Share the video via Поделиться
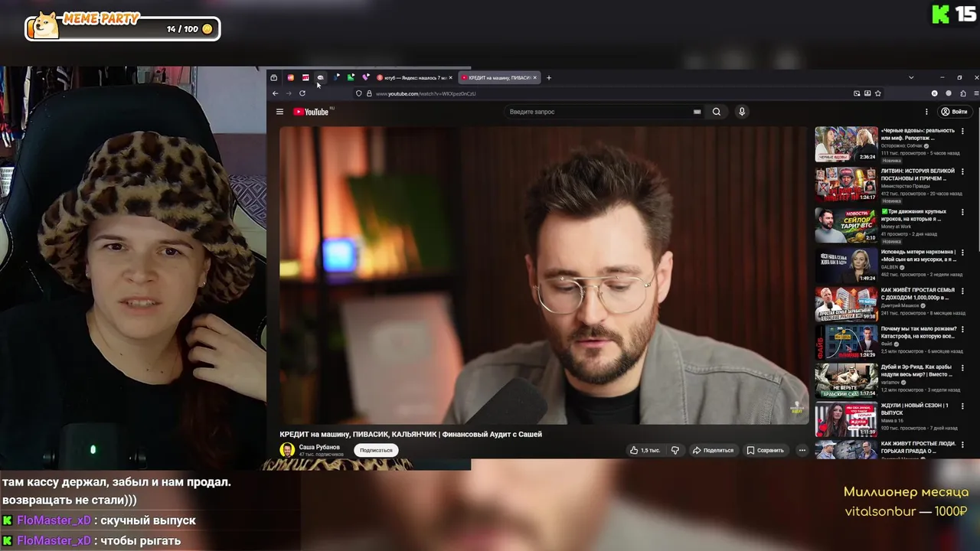 point(713,450)
